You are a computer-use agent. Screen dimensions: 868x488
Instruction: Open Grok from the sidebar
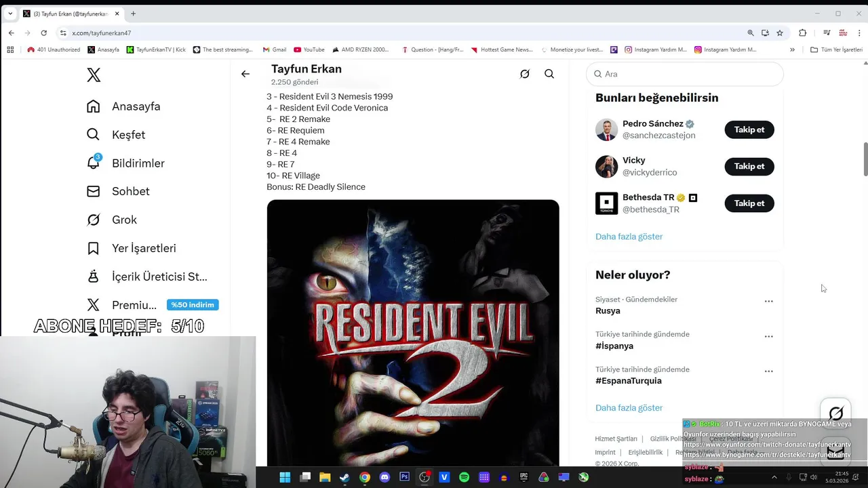click(112, 220)
